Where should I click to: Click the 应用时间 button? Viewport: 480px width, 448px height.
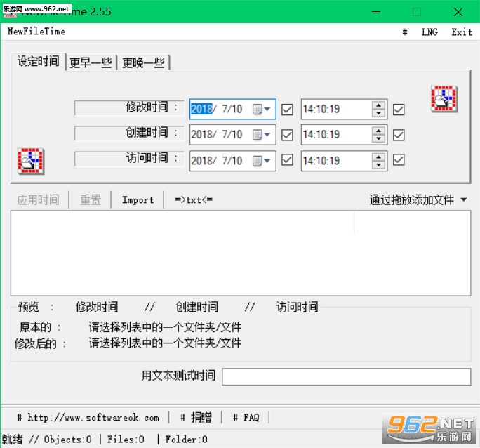pos(39,200)
